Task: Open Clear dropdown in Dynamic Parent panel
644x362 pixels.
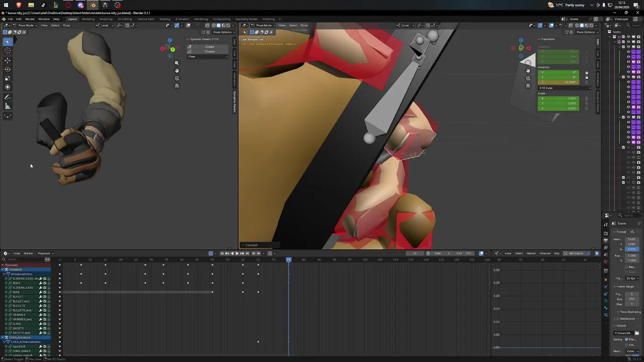Action: 208,56
